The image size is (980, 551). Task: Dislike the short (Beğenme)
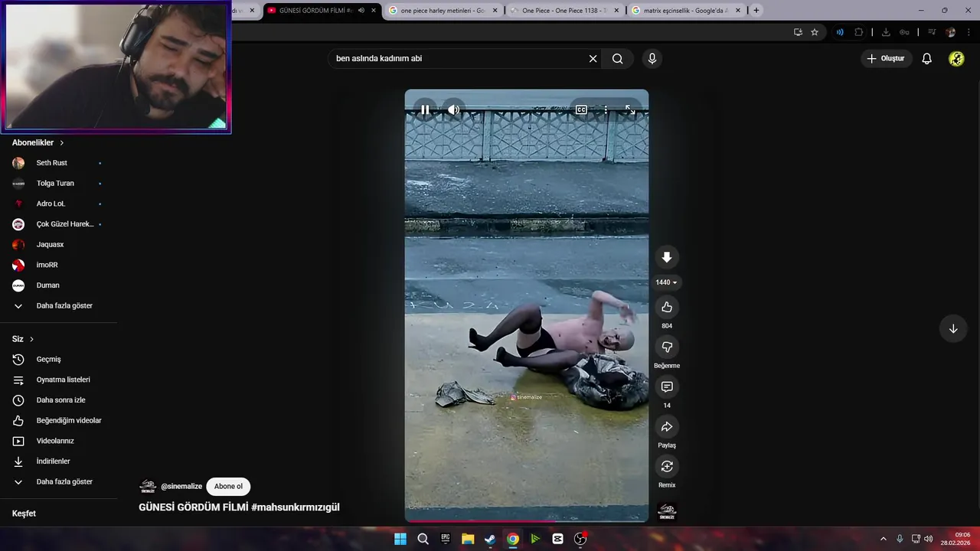(x=667, y=347)
